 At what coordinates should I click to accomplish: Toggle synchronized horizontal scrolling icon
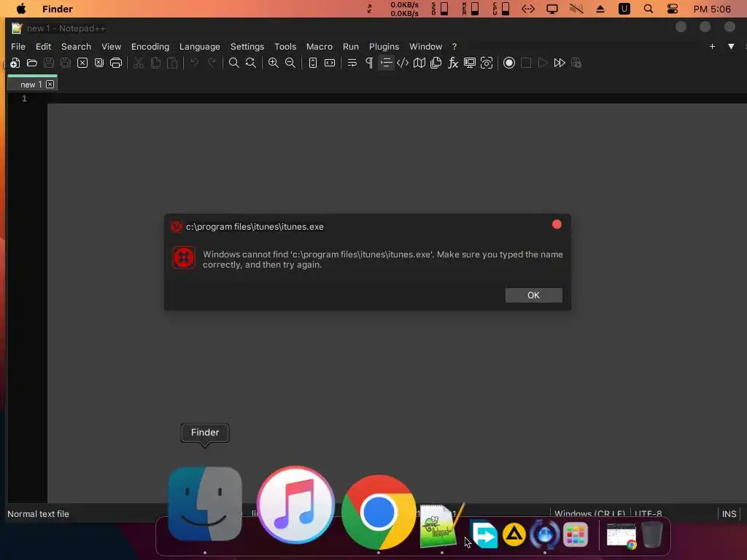[330, 63]
